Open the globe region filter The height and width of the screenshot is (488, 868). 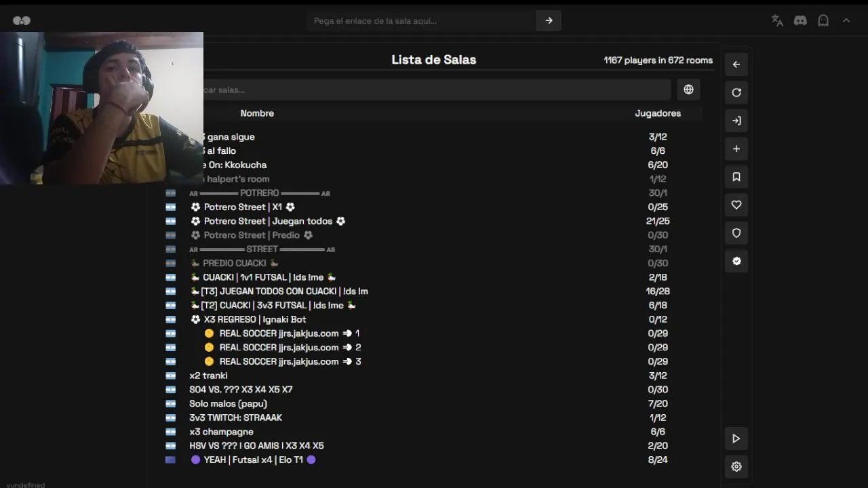click(x=688, y=89)
